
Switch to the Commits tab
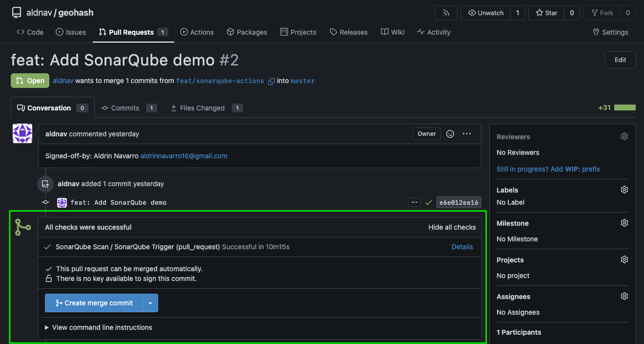tap(129, 108)
